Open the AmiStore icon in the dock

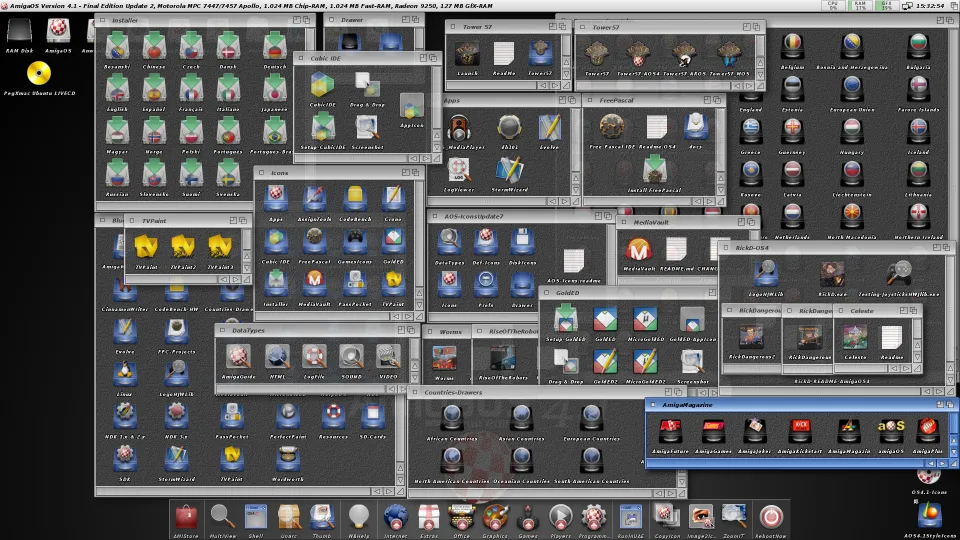pyautogui.click(x=186, y=517)
